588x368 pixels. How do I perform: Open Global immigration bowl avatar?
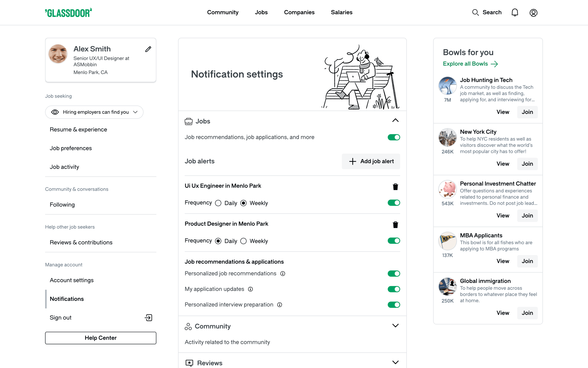coord(447,287)
